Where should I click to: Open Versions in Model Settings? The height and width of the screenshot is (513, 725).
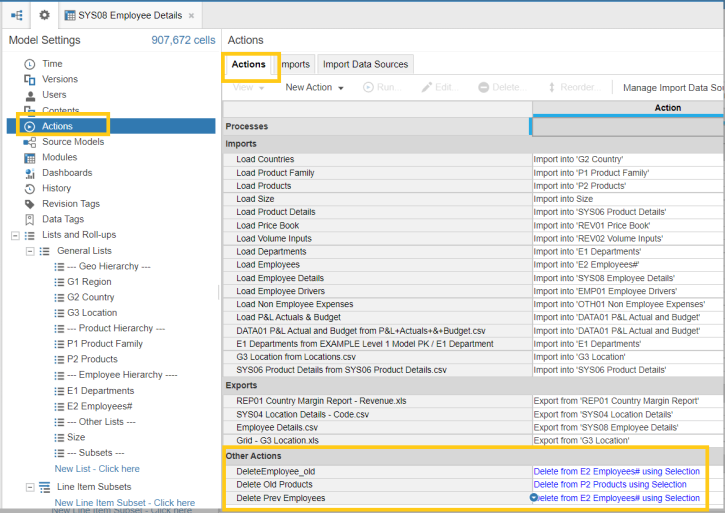(x=60, y=79)
